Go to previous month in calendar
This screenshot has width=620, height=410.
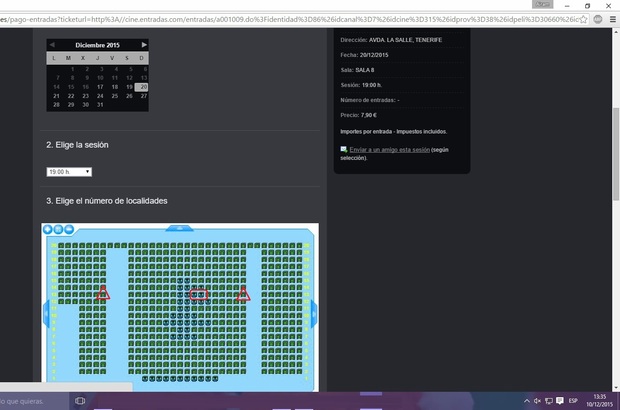(52, 45)
